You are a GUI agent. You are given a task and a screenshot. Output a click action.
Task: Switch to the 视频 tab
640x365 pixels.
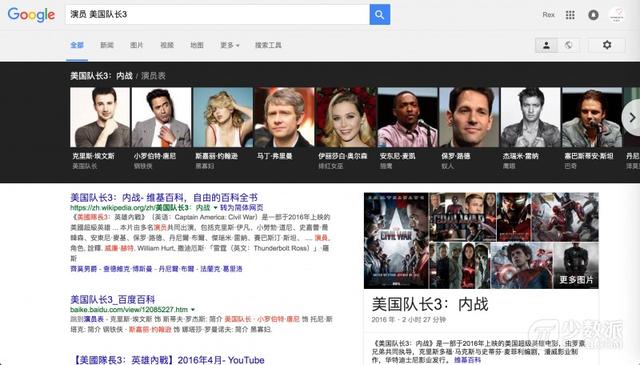click(x=167, y=45)
